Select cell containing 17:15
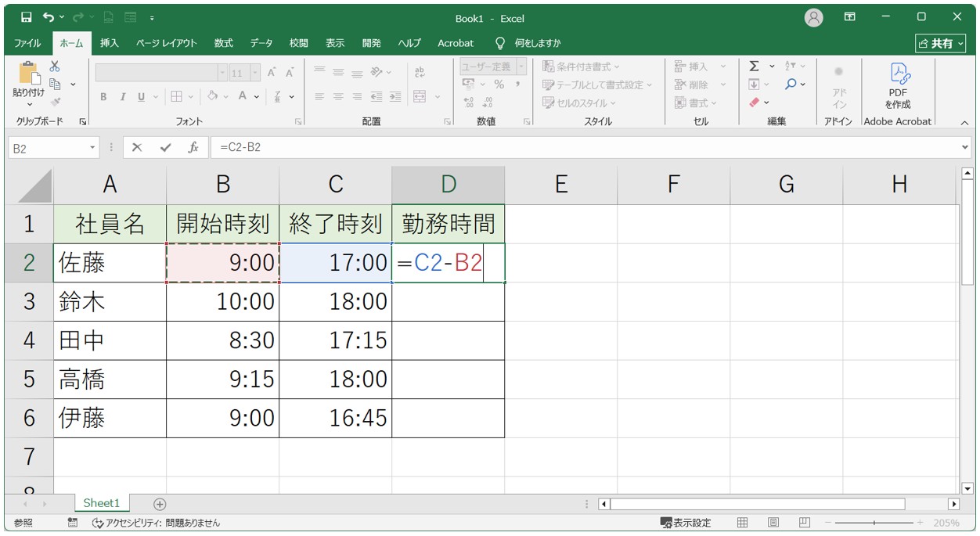The width and height of the screenshot is (980, 536). point(336,341)
